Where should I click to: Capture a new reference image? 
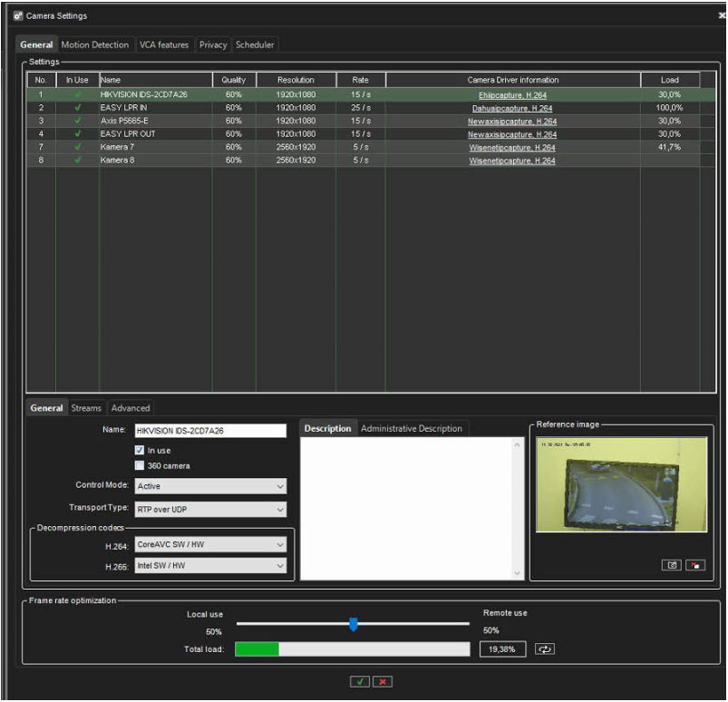[672, 565]
